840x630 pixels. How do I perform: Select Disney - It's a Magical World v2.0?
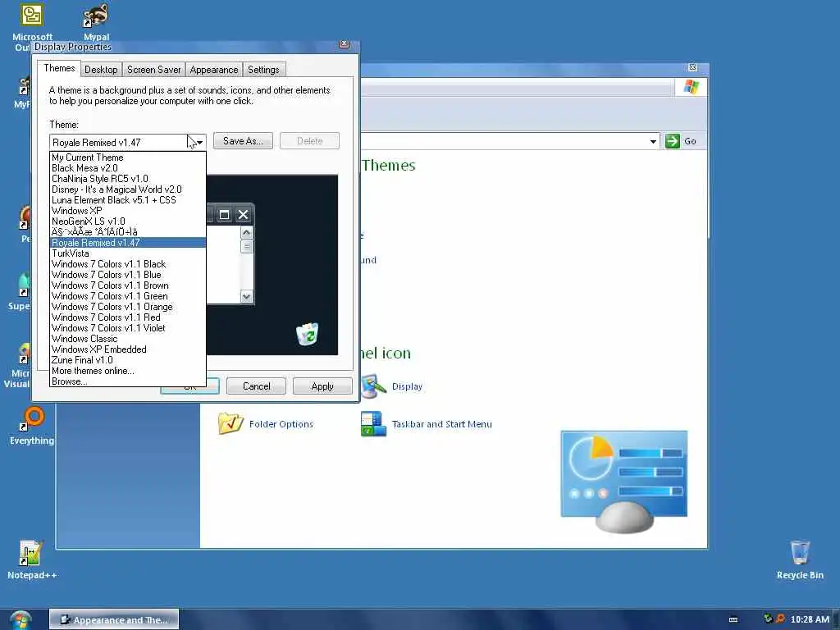tap(127, 189)
